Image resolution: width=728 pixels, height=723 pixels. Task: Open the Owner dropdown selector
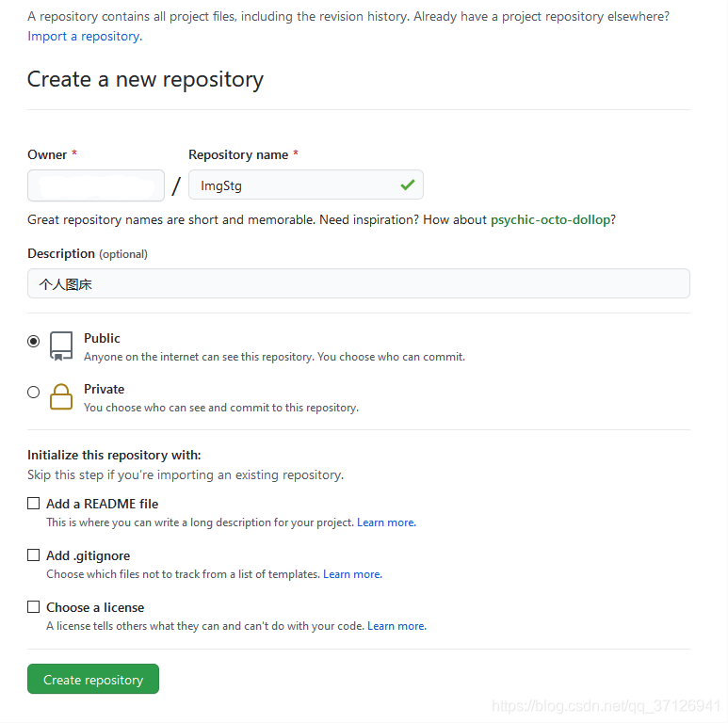[96, 185]
